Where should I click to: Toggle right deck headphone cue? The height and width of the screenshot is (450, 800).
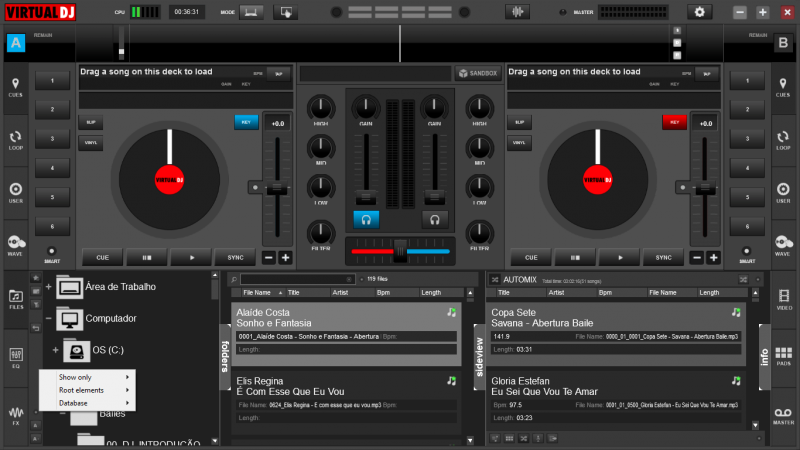[434, 219]
